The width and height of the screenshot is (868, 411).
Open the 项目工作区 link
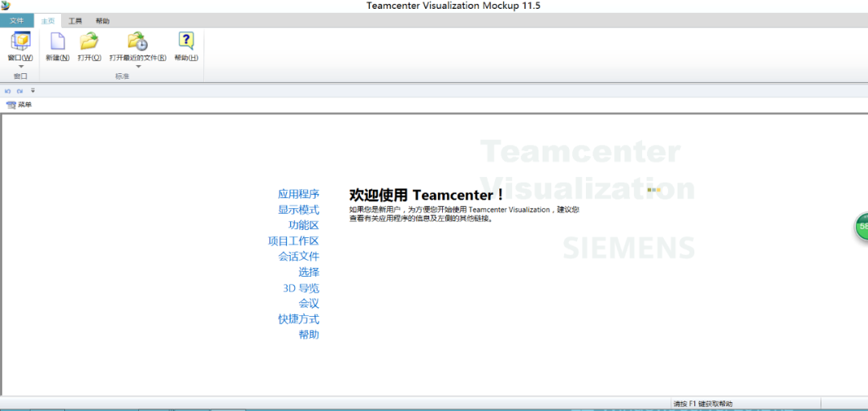click(x=293, y=241)
